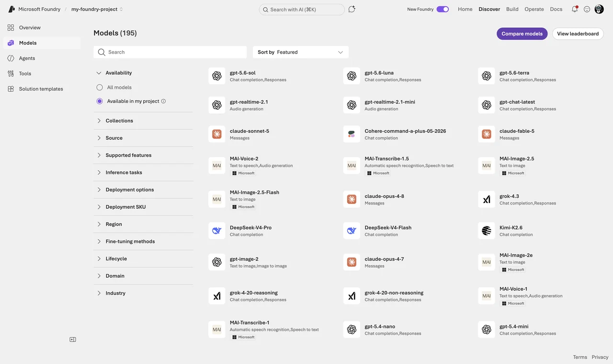This screenshot has width=613, height=364.
Task: Select Available in my project radio button
Action: (x=100, y=101)
